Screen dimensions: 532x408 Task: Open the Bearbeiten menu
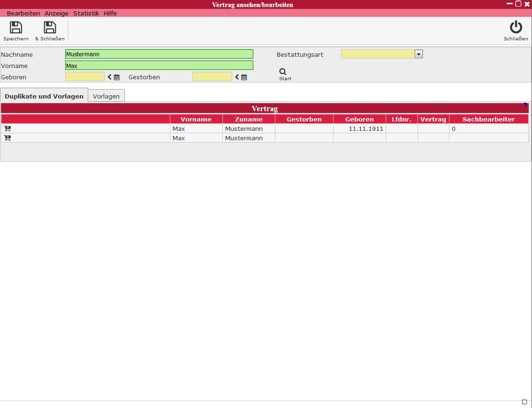[x=23, y=13]
